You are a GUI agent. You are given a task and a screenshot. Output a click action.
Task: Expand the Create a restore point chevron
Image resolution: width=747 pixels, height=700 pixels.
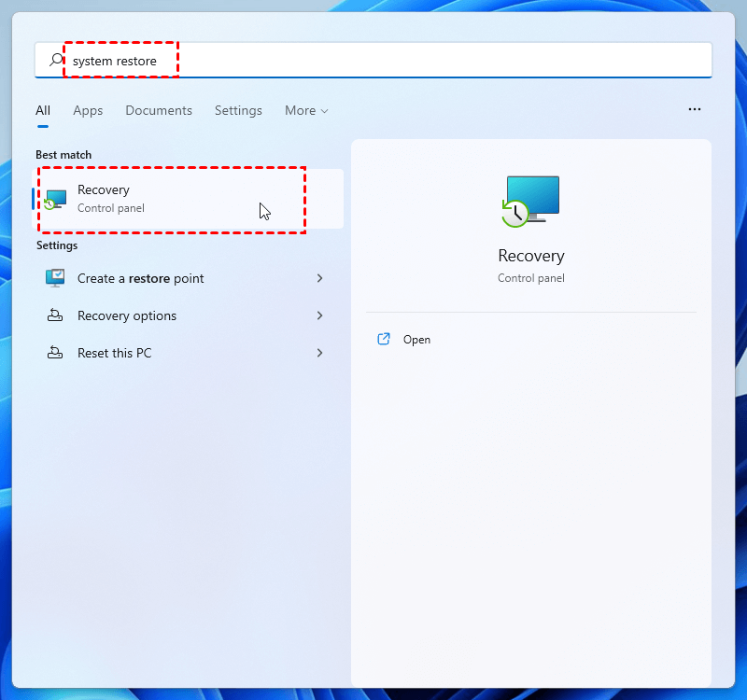(x=319, y=278)
